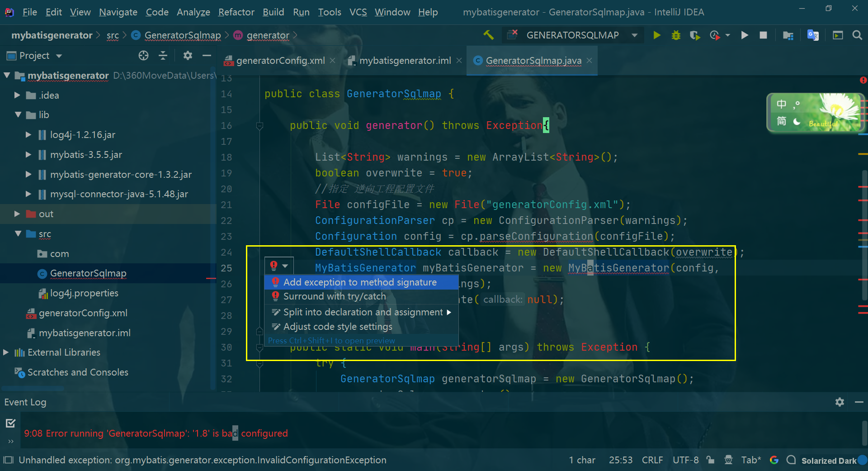
Task: Toggle 简 simplified mode on IME widget
Action: pyautogui.click(x=781, y=121)
